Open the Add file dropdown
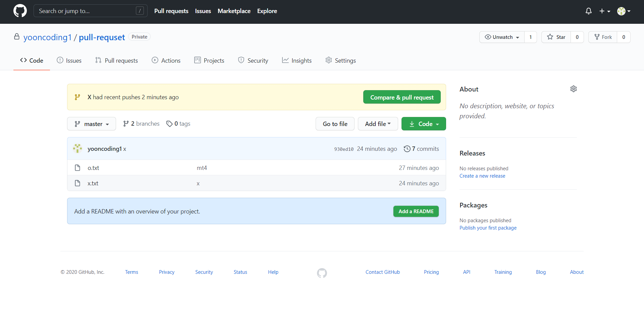644x310 pixels. [378, 124]
